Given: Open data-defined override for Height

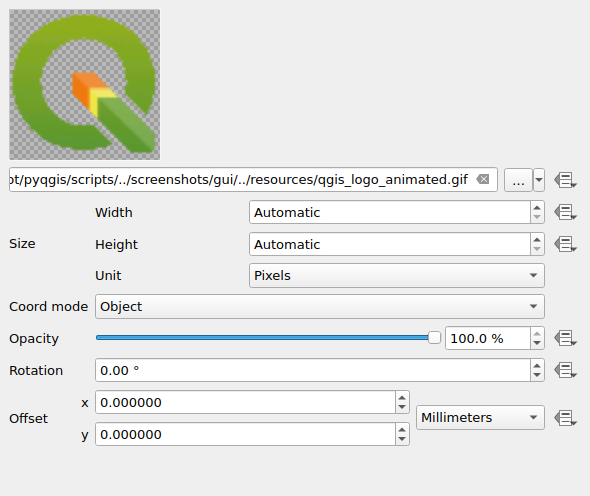Looking at the screenshot, I should [565, 244].
